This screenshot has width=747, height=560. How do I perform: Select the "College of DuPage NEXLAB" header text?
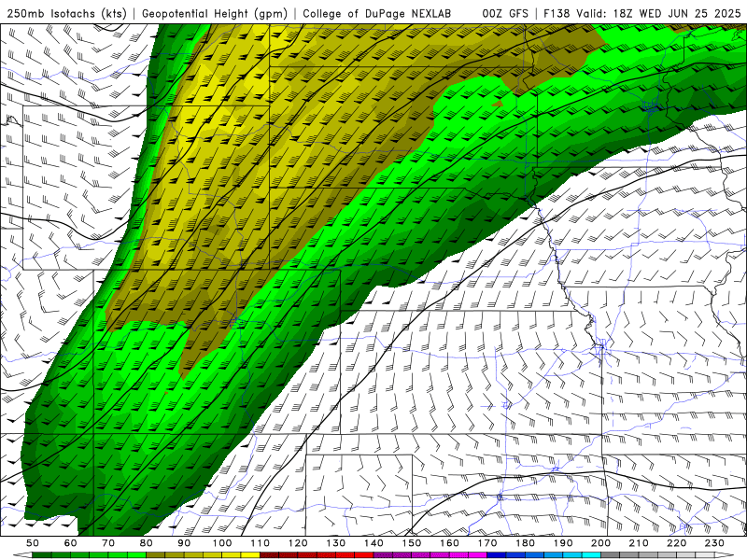coord(376,14)
